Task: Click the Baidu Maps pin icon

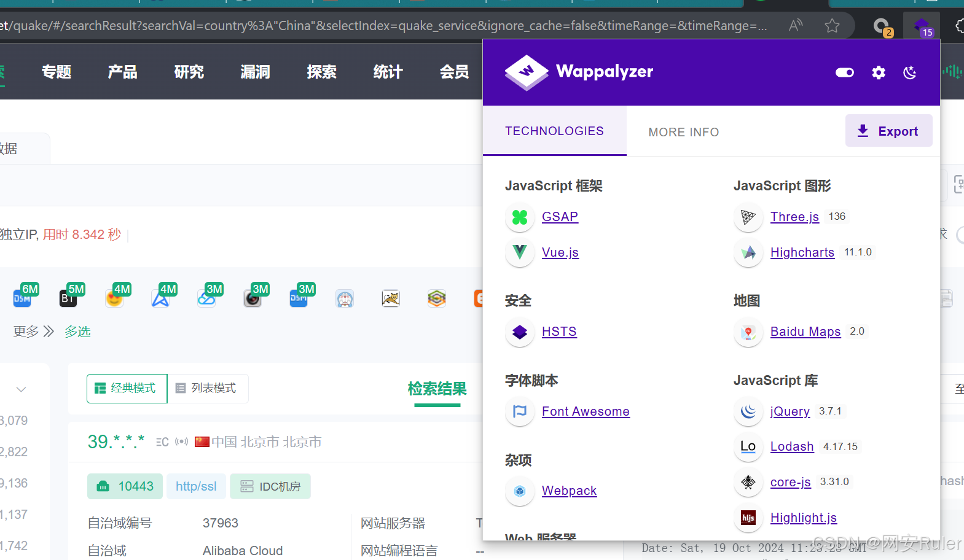Action: [748, 332]
